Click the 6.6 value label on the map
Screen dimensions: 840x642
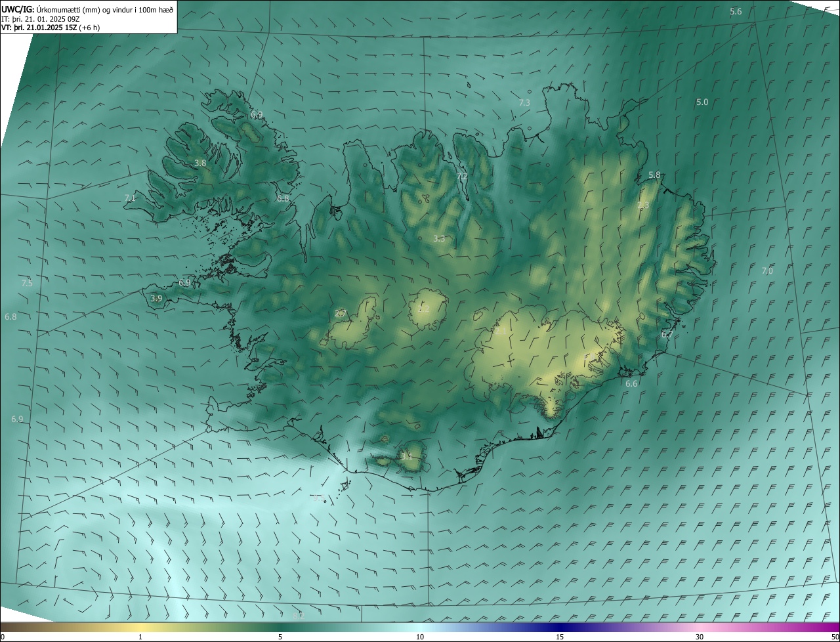631,383
